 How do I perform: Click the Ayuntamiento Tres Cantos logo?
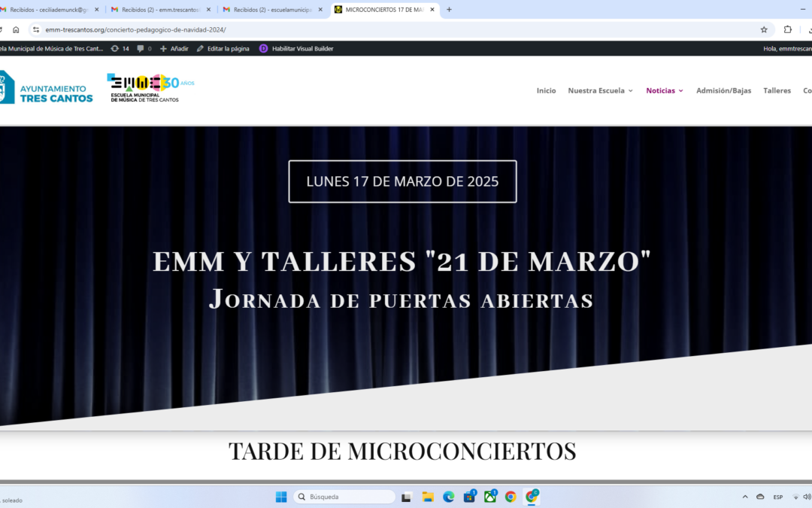tap(47, 90)
